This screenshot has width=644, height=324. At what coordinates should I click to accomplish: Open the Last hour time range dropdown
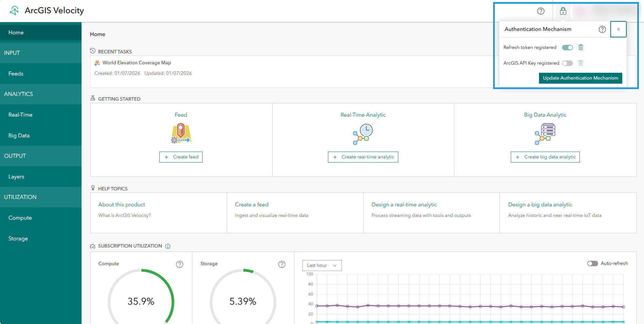(x=321, y=265)
